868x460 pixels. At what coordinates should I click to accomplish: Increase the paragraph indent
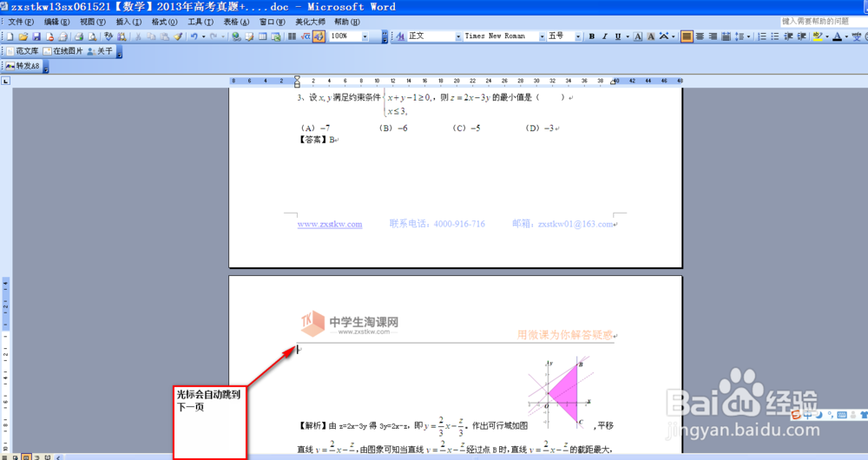pos(801,36)
